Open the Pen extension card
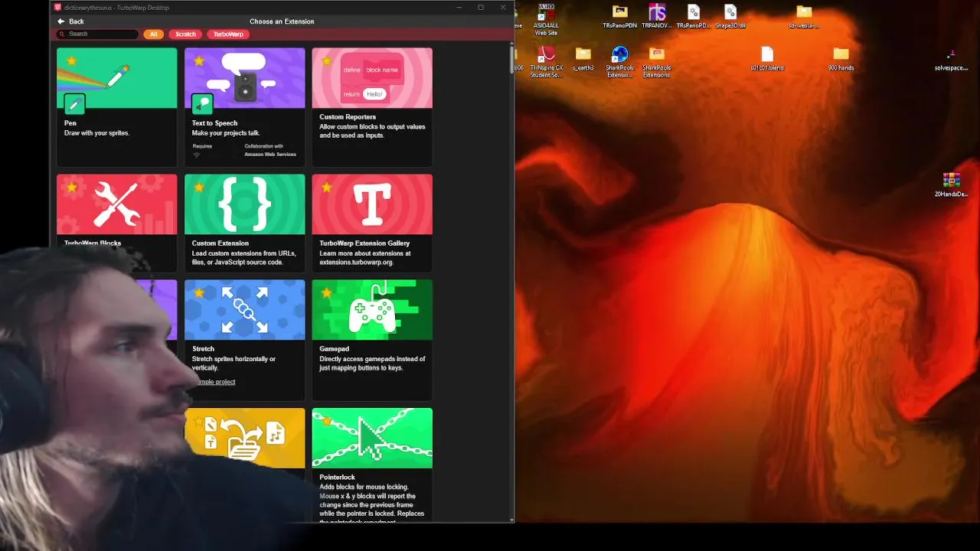Image resolution: width=980 pixels, height=551 pixels. pos(116,107)
